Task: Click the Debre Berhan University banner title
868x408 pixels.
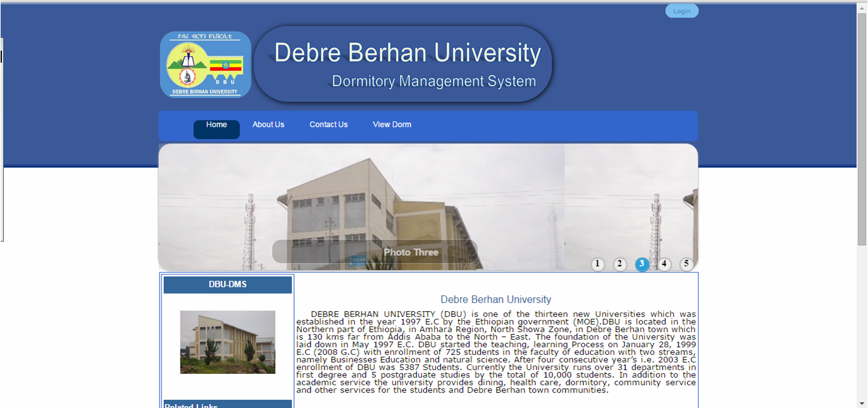Action: pos(407,53)
